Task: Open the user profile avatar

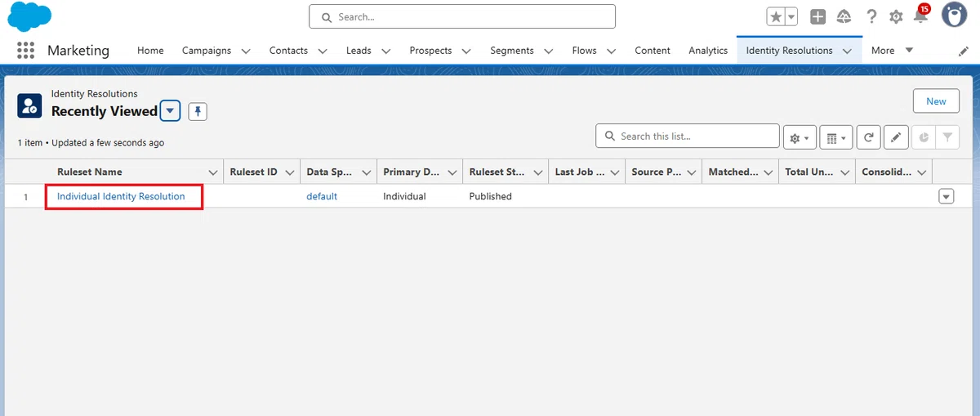Action: pyautogui.click(x=955, y=15)
